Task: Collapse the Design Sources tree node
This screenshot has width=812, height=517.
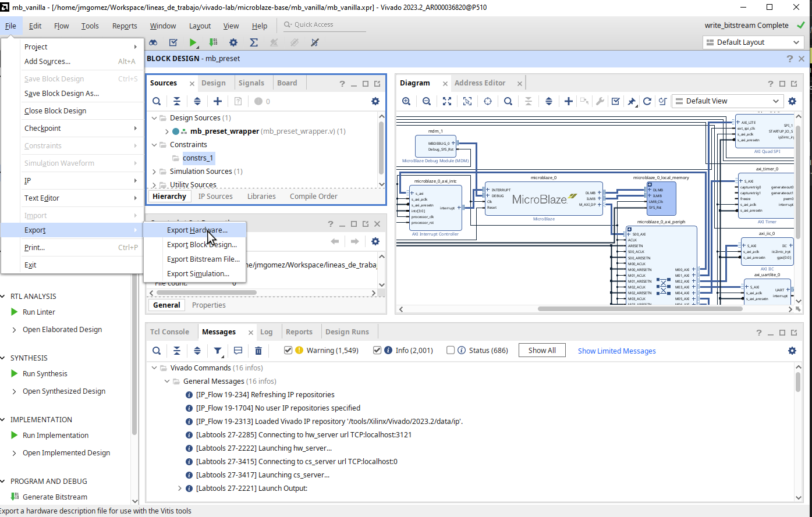Action: pyautogui.click(x=155, y=118)
